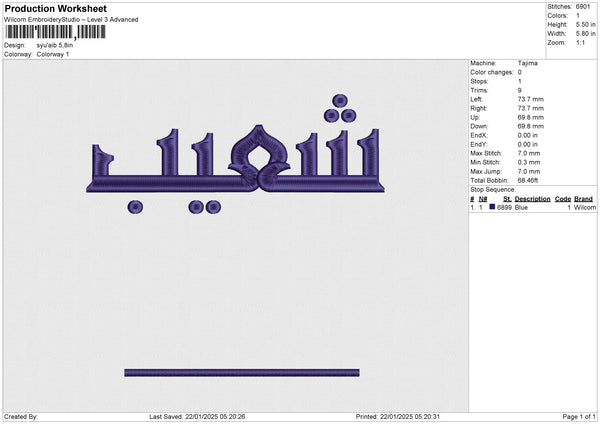Select the Down extent 69.8 mm
Image resolution: width=600 pixels, height=424 pixels.
[531, 126]
